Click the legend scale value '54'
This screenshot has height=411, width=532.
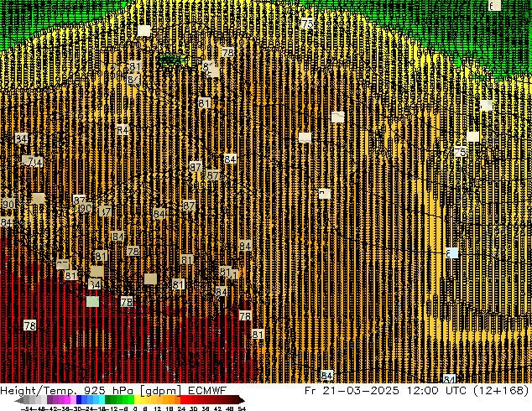pyautogui.click(x=242, y=408)
